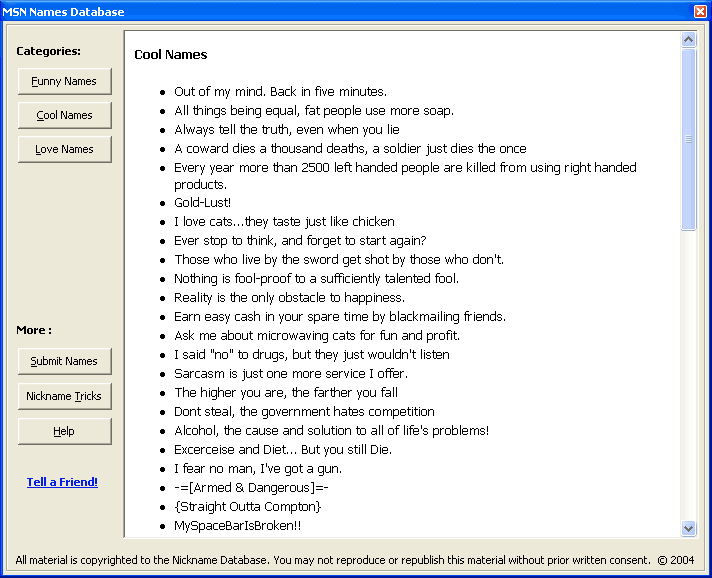Click the MSN Names Database title bar
712x578 pixels.
300,12
